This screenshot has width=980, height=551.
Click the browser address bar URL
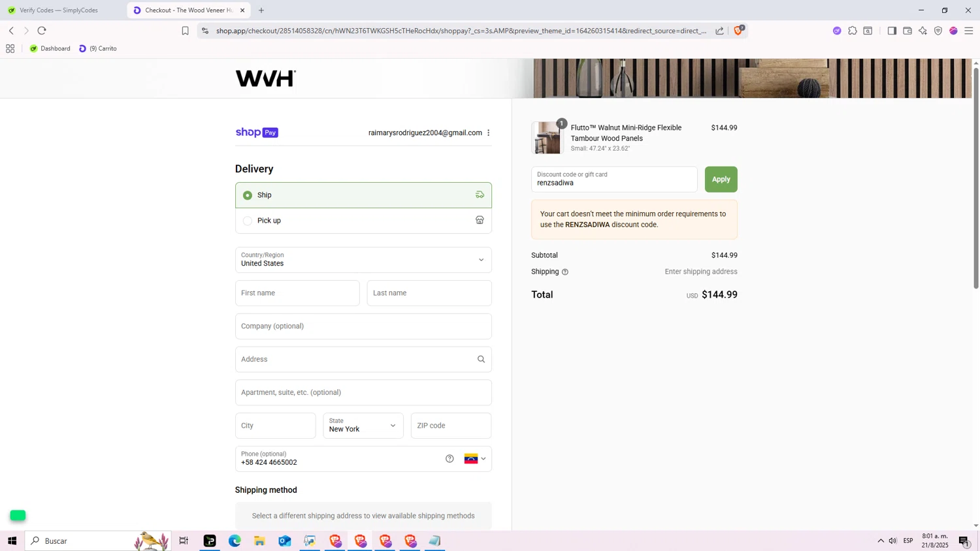[461, 31]
